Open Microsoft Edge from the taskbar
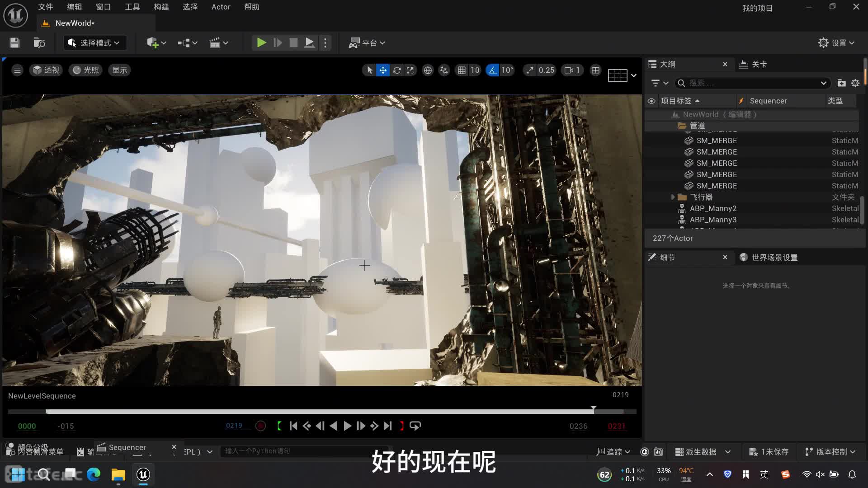The height and width of the screenshot is (488, 868). [x=94, y=474]
